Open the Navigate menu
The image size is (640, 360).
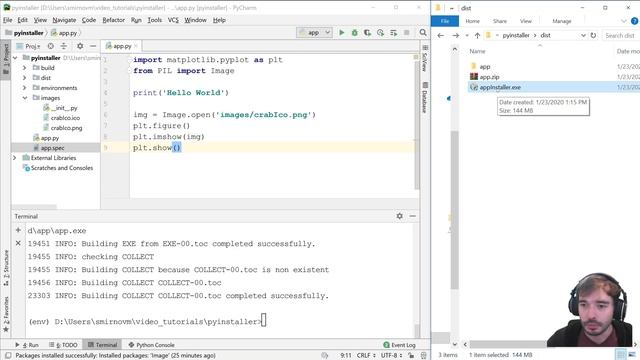coord(64,20)
